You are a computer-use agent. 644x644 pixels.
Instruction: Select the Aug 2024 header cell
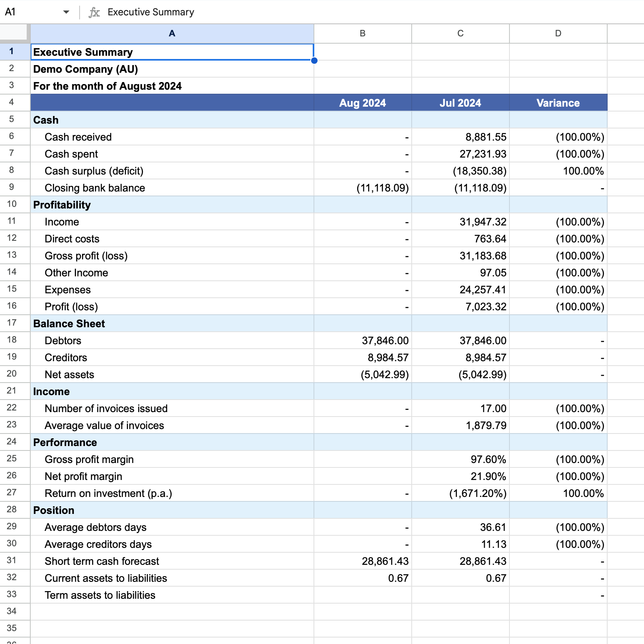(362, 103)
